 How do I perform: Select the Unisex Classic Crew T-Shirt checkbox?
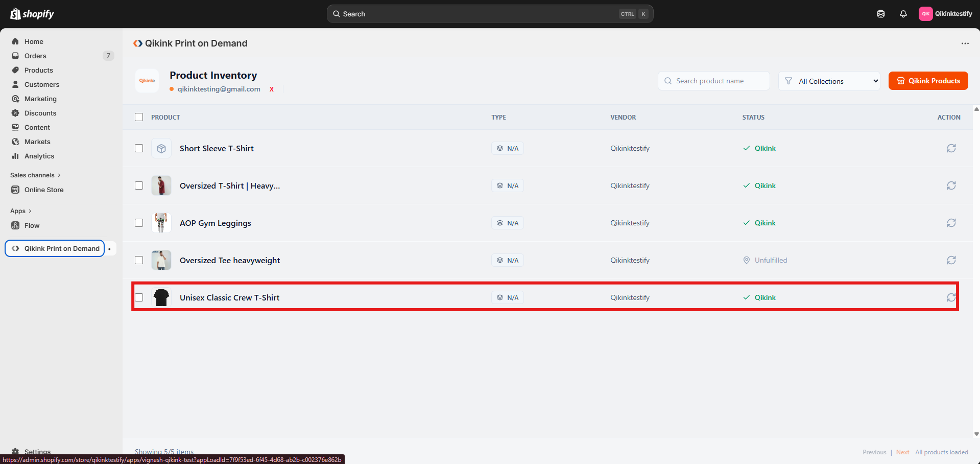point(139,297)
